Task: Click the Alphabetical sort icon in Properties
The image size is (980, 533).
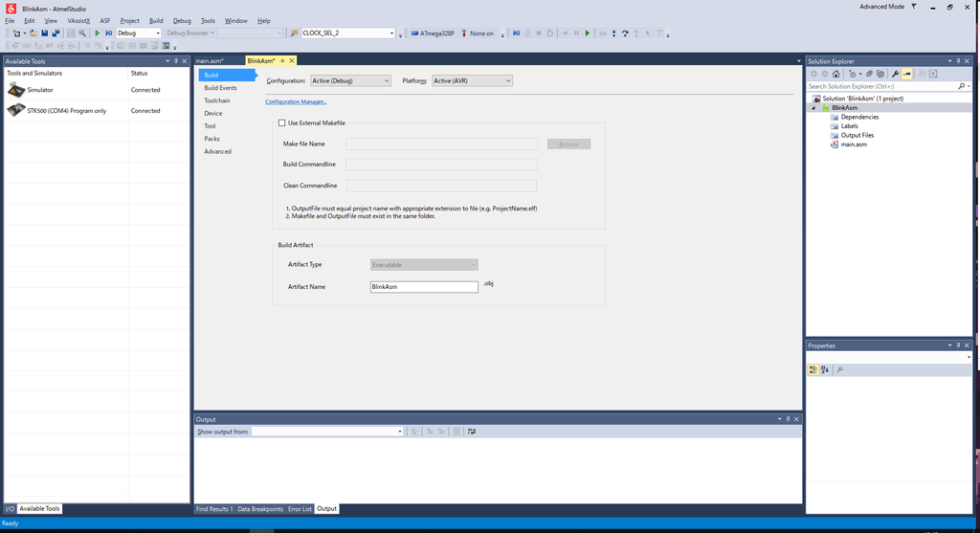Action: pos(825,370)
